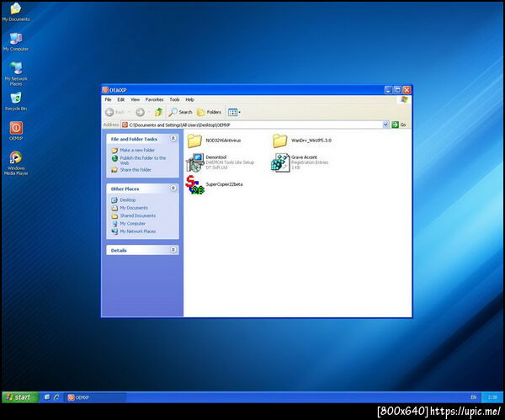Select the SuperCopier22beta icon
The height and width of the screenshot is (420, 505).
(x=194, y=184)
